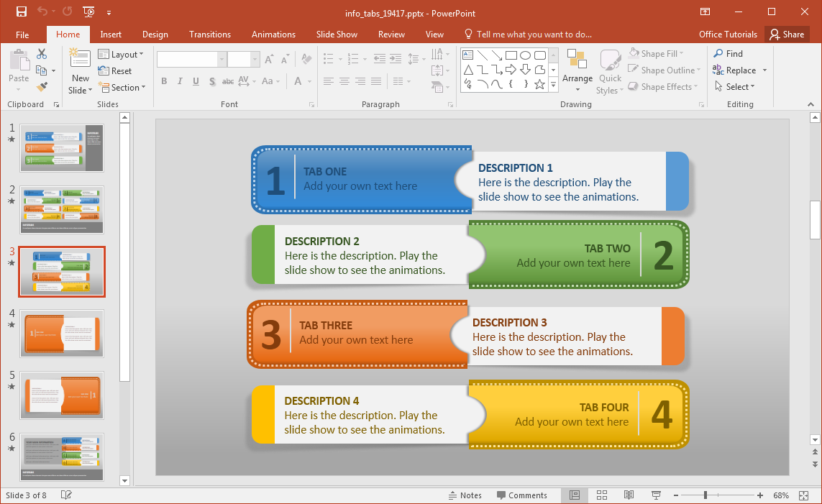Toggle the Notes pane

click(x=465, y=495)
